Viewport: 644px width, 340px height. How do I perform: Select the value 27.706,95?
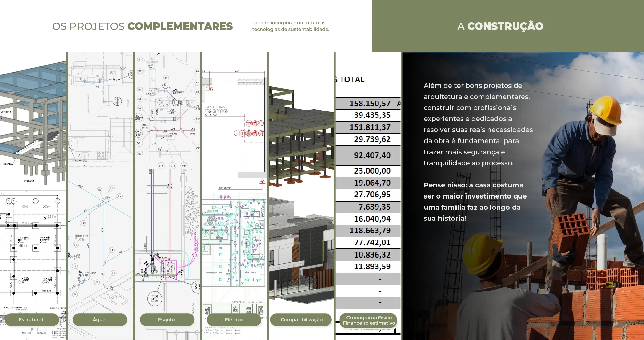[x=372, y=195]
